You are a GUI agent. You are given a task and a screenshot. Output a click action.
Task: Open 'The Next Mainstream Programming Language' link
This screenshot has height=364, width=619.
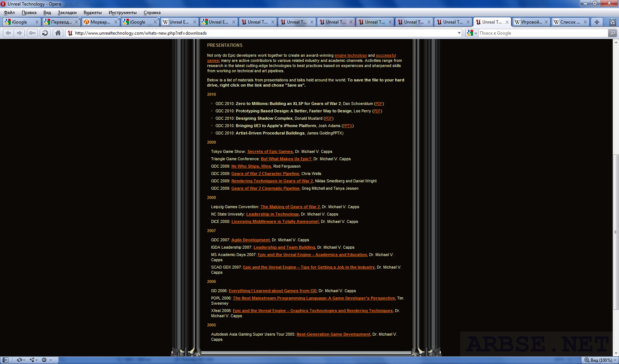314,298
